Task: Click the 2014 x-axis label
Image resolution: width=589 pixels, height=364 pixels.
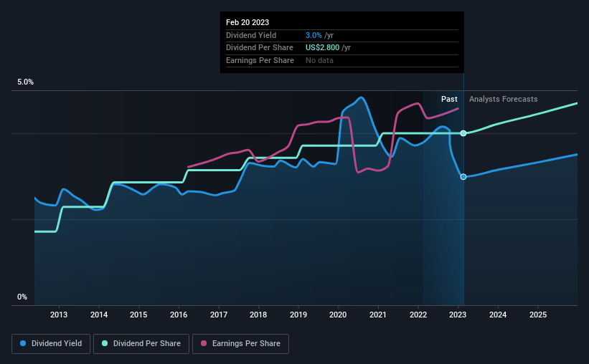Action: [99, 315]
